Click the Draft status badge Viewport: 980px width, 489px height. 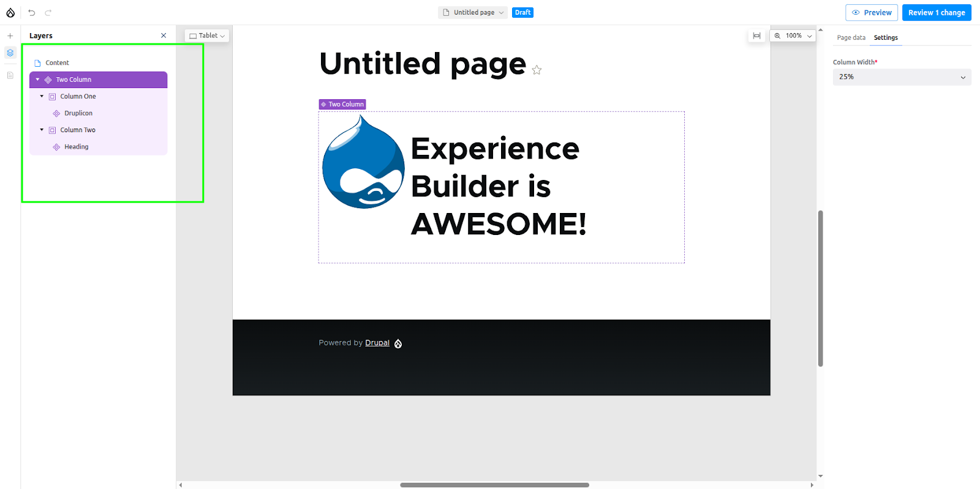[523, 12]
